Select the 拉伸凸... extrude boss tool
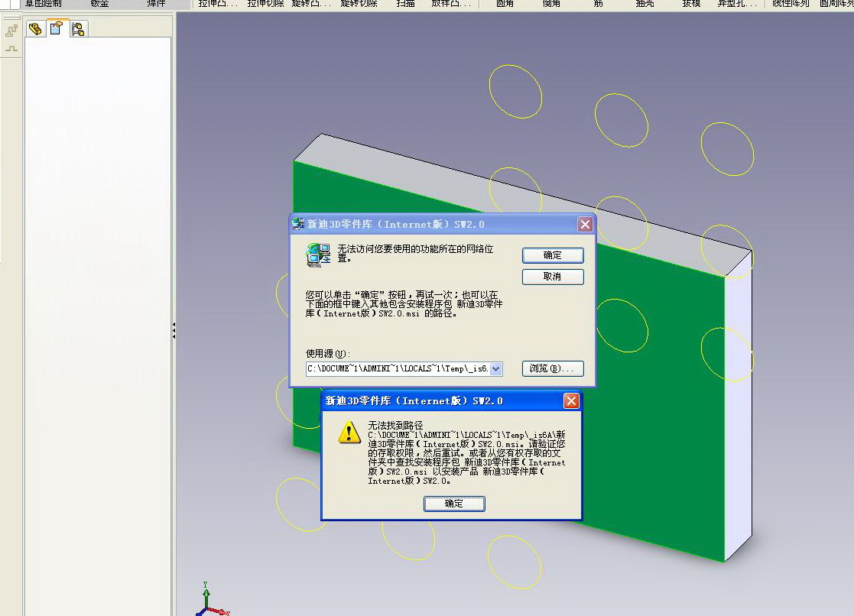This screenshot has height=616, width=854. coord(218,3)
